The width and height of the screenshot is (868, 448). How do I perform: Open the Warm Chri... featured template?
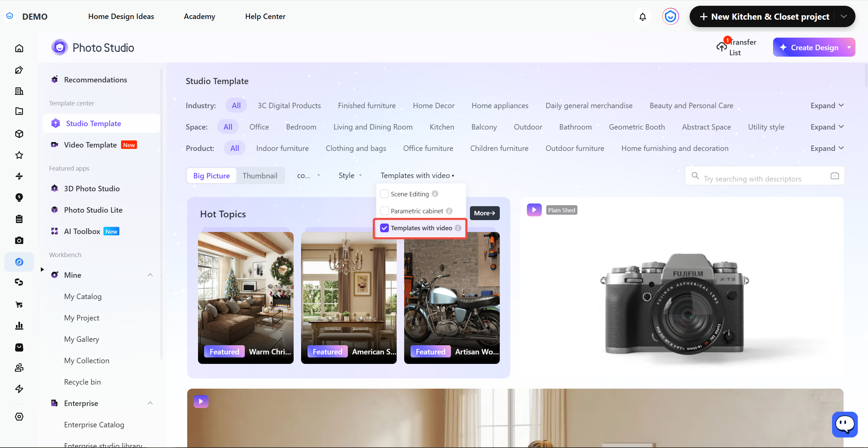[x=246, y=298]
